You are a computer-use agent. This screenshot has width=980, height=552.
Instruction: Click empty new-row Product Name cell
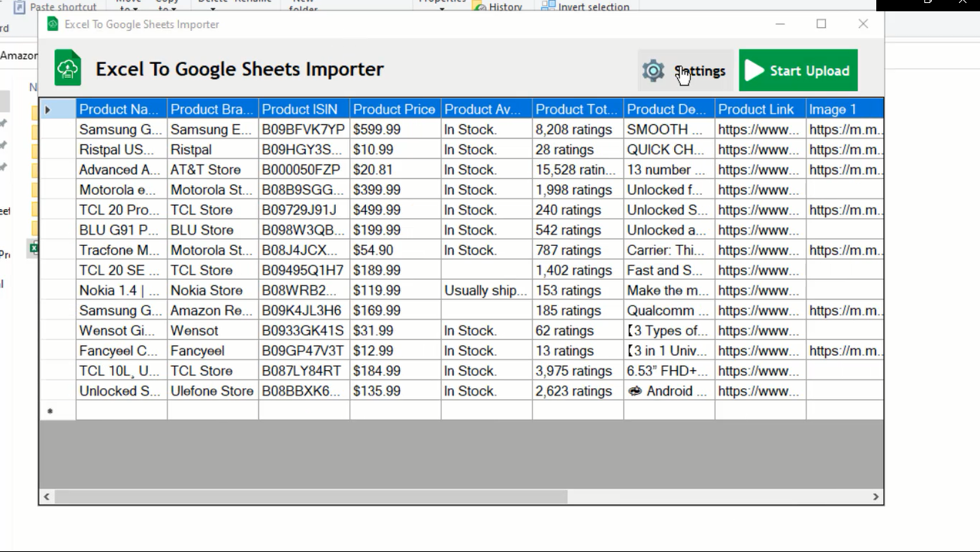(x=122, y=411)
